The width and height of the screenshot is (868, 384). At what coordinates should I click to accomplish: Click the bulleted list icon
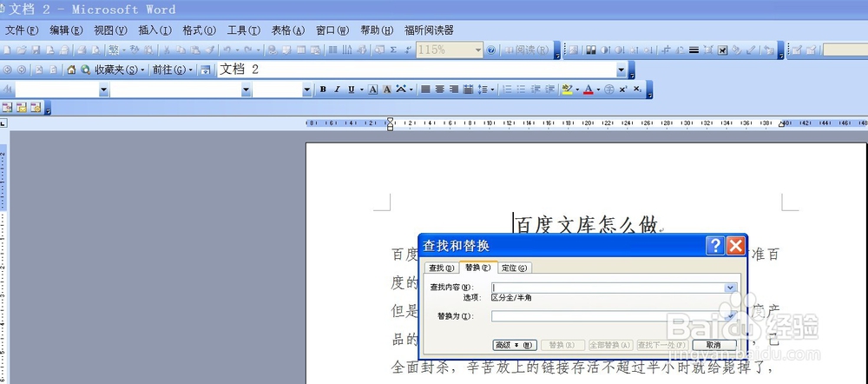point(522,89)
